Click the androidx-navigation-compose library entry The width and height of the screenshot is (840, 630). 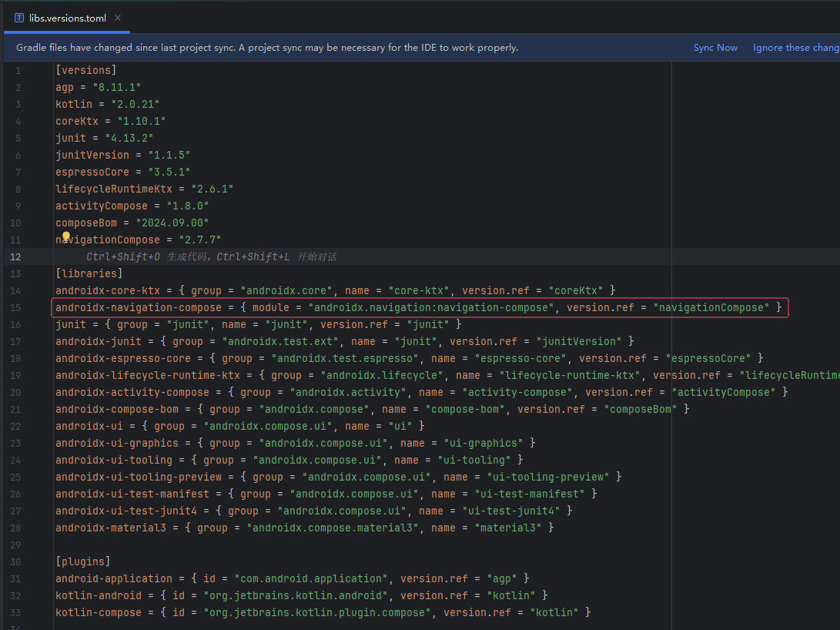[418, 307]
